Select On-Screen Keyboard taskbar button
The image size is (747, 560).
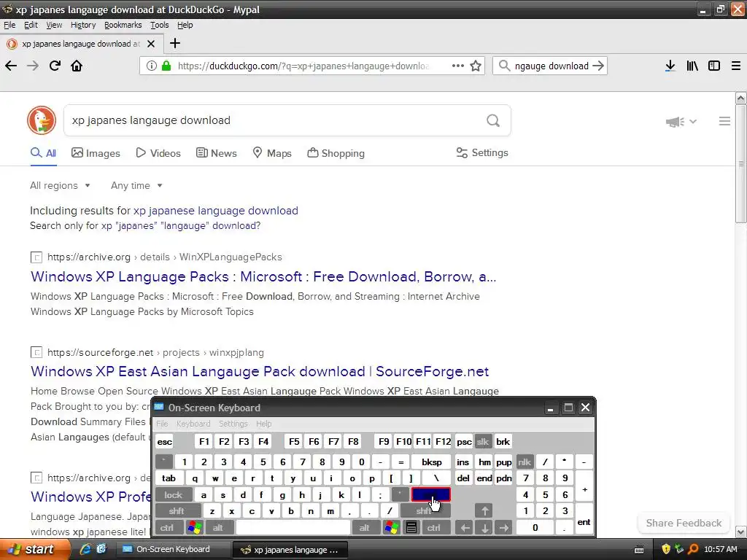(173, 550)
